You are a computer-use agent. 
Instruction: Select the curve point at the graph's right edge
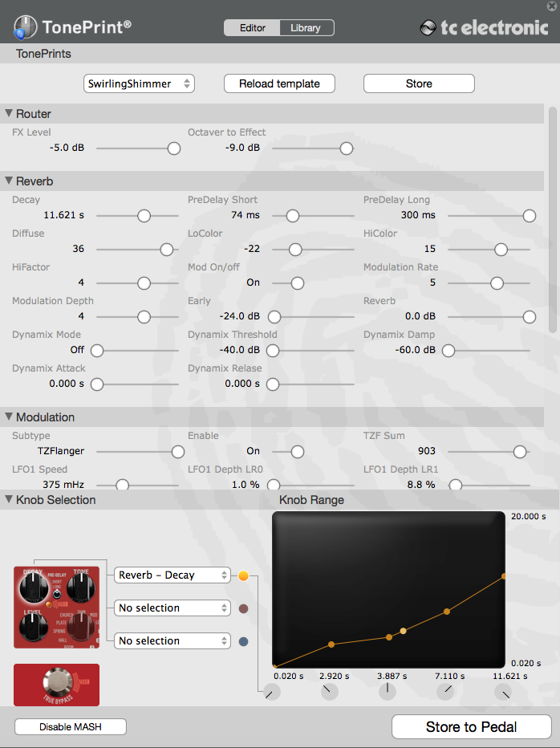click(x=504, y=576)
